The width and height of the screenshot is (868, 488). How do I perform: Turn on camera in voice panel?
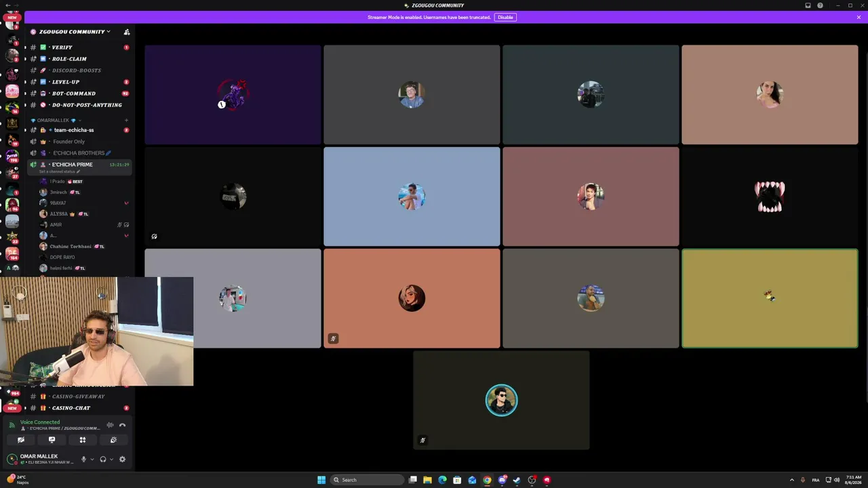click(21, 440)
